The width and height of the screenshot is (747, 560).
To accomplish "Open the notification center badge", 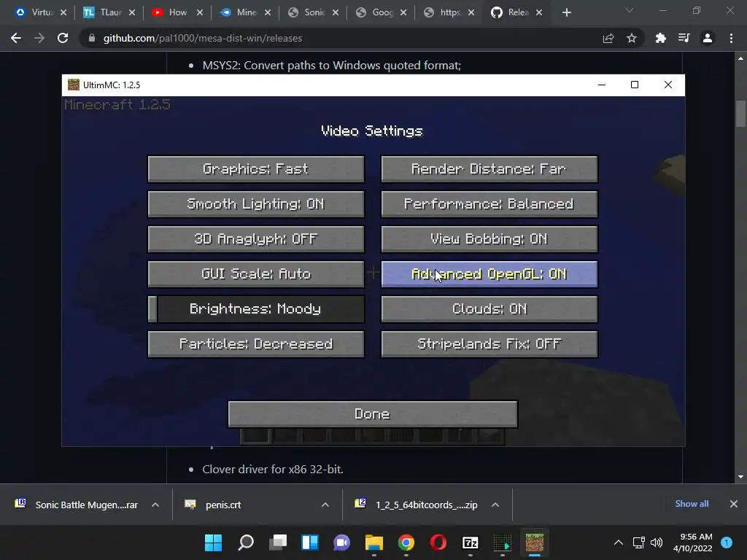I will tap(727, 542).
